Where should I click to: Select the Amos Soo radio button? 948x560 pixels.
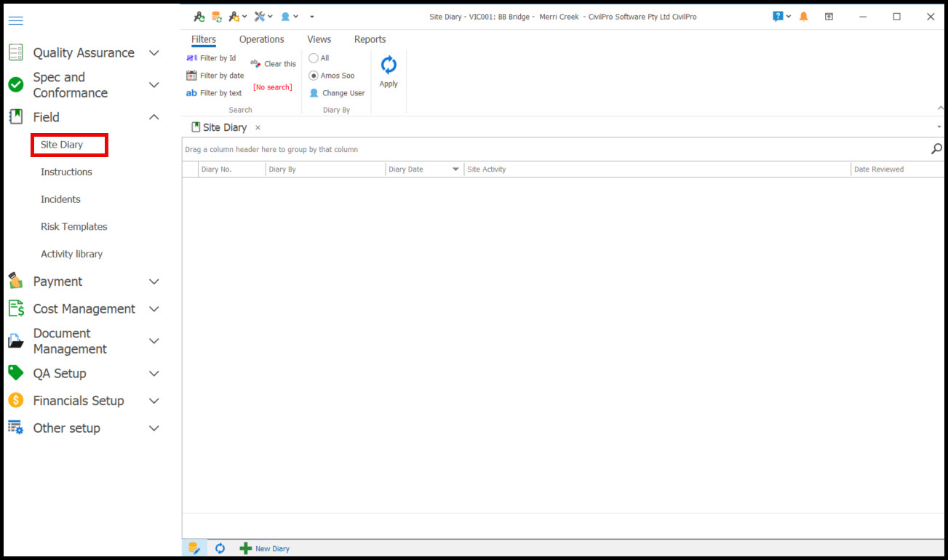(314, 76)
